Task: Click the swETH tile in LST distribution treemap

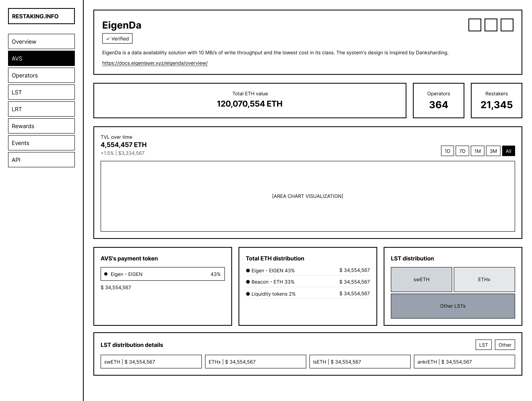Action: pyautogui.click(x=421, y=279)
